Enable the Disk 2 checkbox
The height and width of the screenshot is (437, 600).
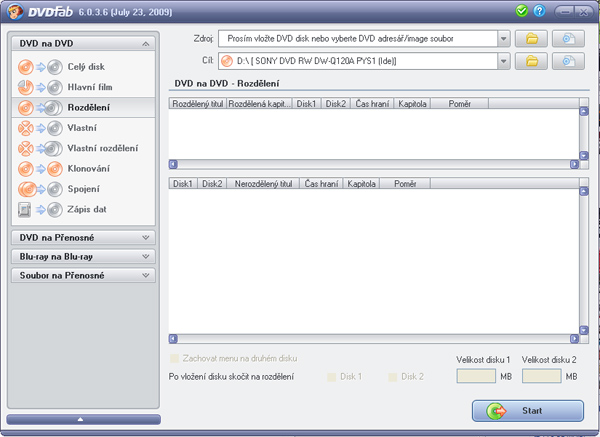(393, 377)
